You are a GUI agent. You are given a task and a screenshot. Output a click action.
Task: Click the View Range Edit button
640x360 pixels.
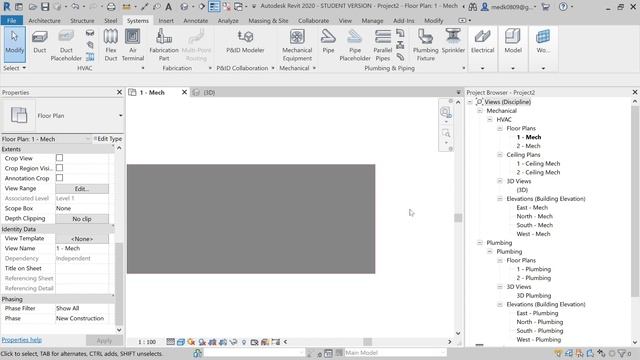(82, 189)
